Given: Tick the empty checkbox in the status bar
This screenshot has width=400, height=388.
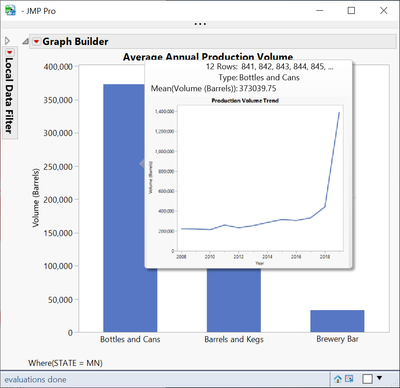Looking at the screenshot, I should (x=368, y=379).
